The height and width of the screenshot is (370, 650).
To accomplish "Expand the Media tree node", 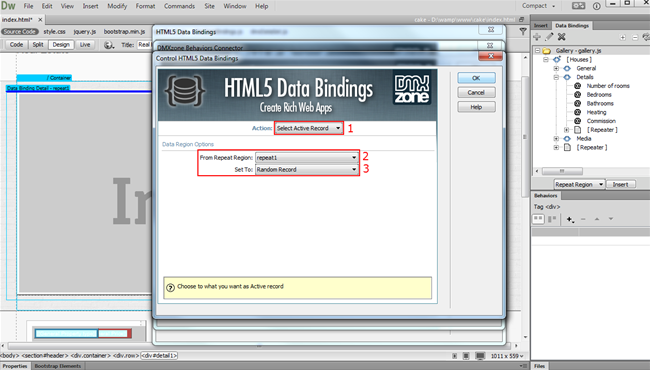I will tap(556, 138).
